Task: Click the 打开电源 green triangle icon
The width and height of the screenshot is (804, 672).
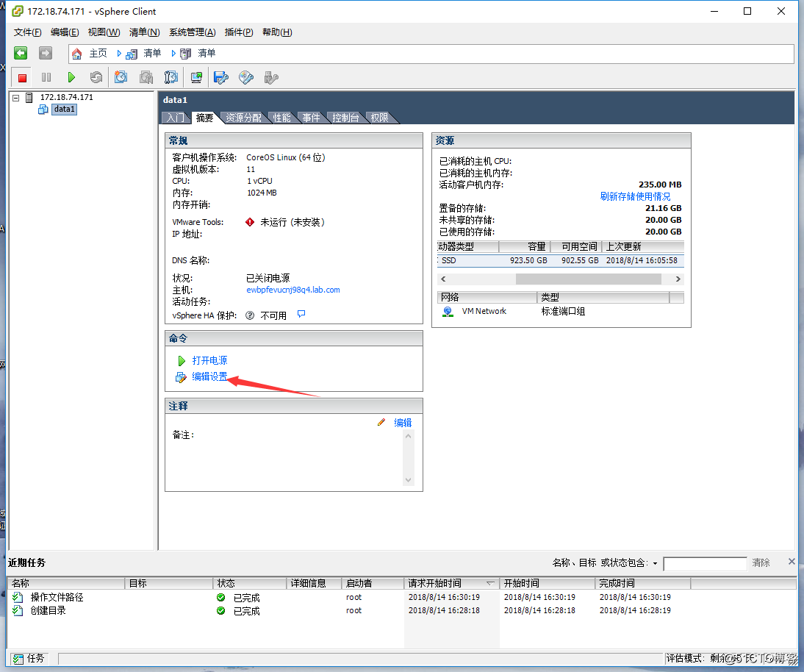Action: tap(182, 360)
